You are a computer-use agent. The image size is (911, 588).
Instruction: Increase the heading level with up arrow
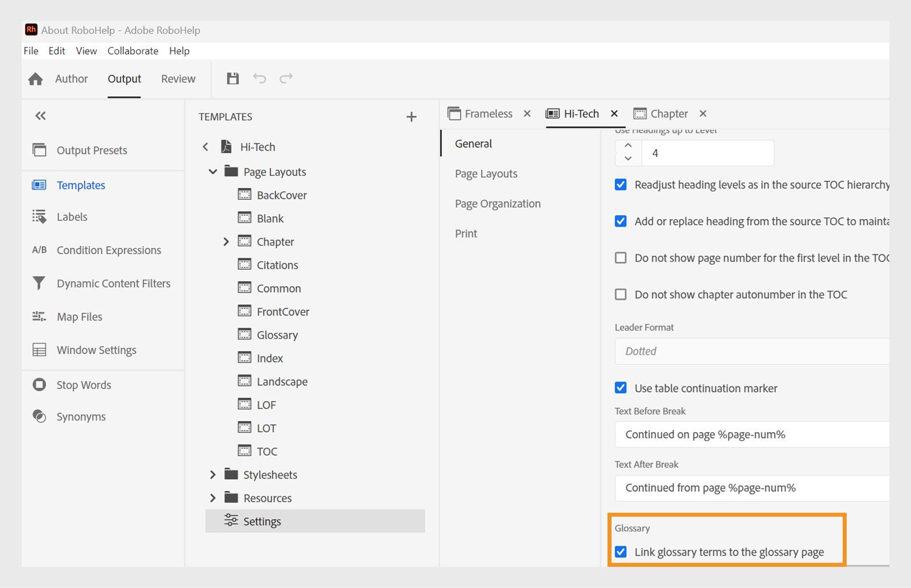[628, 146]
